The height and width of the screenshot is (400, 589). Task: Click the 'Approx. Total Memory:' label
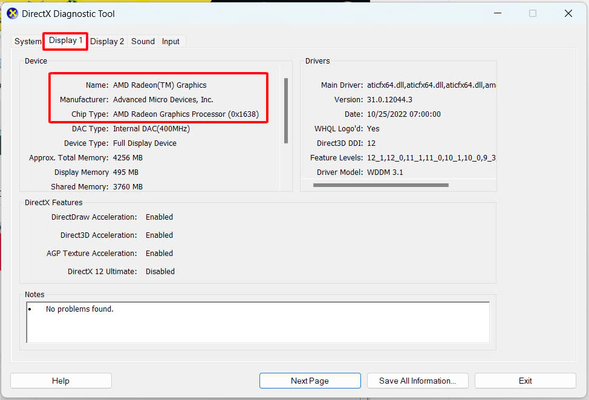(69, 158)
